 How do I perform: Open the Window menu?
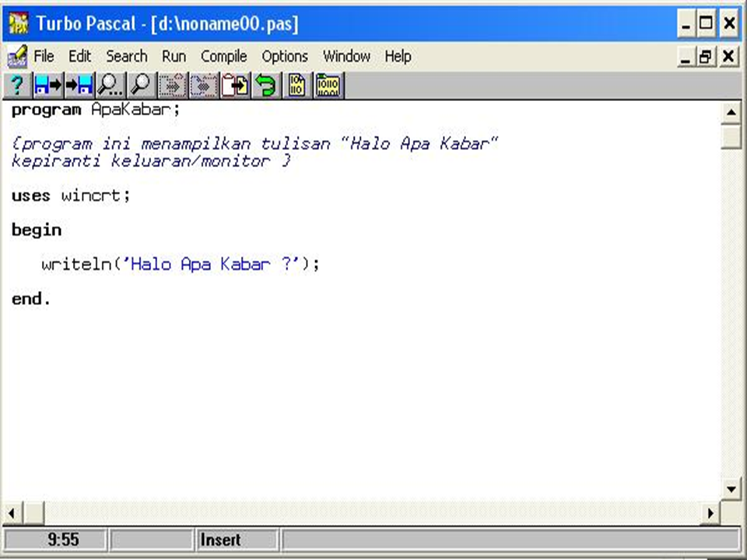pos(346,56)
